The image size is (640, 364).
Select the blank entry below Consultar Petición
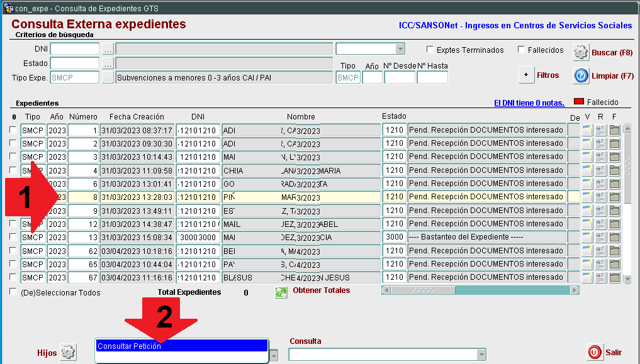(181, 356)
